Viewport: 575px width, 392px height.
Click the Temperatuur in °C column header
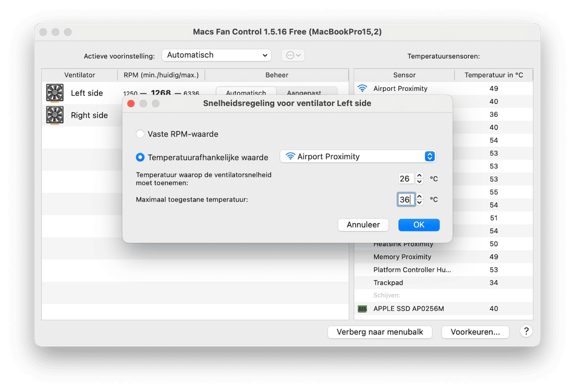click(x=493, y=75)
